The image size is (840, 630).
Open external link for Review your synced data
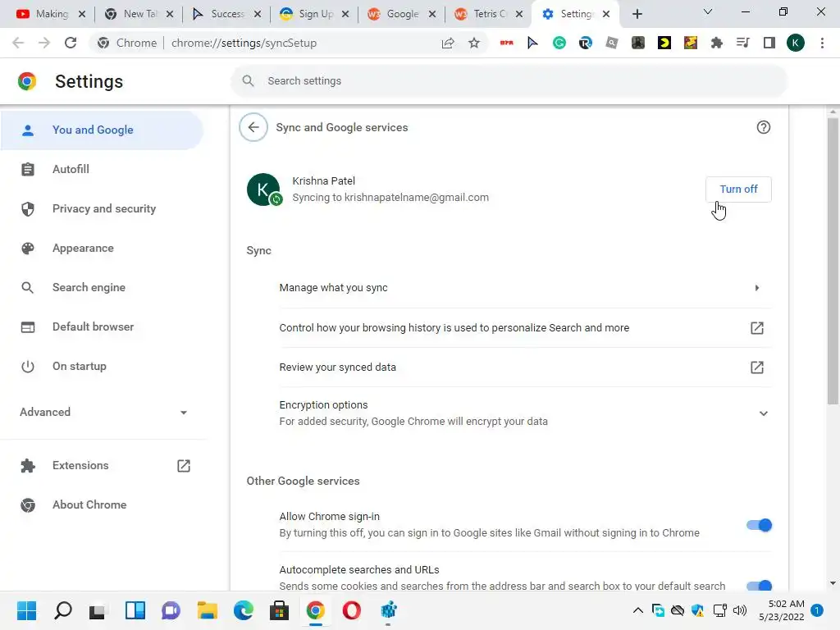click(x=756, y=367)
